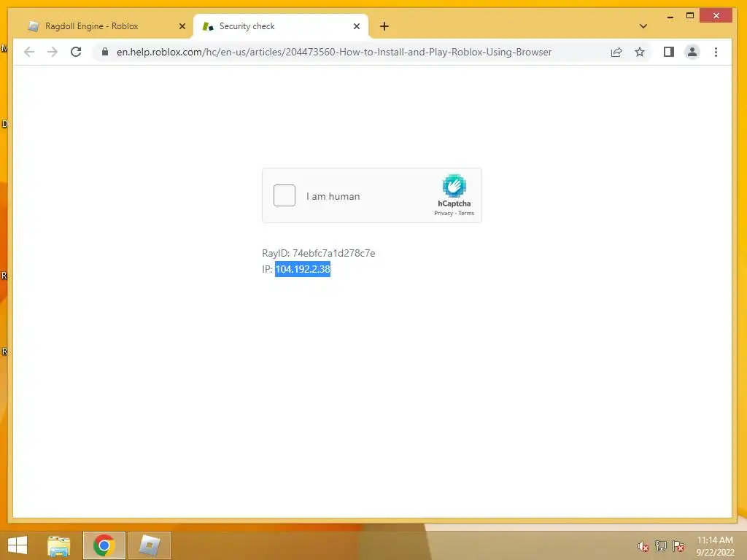
Task: Close the Ragdoll Engine - Roblox tab
Action: point(182,26)
